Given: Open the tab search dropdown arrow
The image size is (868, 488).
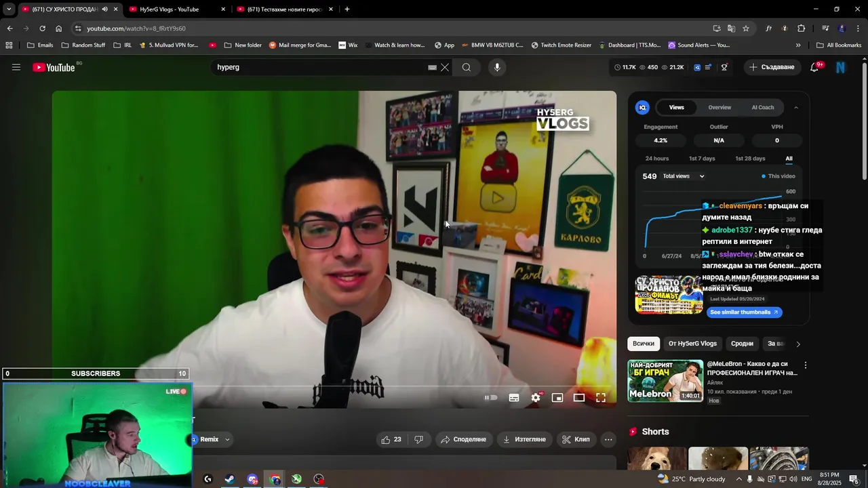Looking at the screenshot, I should tap(9, 9).
